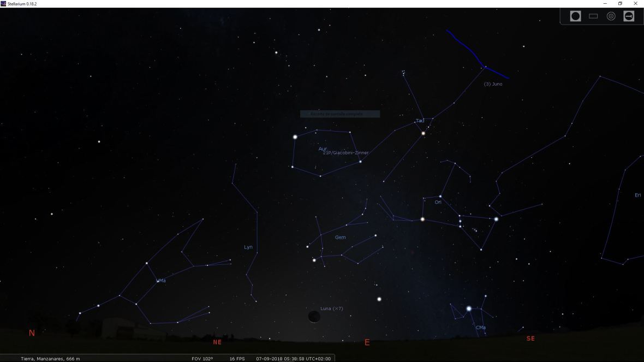Viewport: 644px width, 362px height.
Task: Click the Eri constellation label
Action: 637,194
